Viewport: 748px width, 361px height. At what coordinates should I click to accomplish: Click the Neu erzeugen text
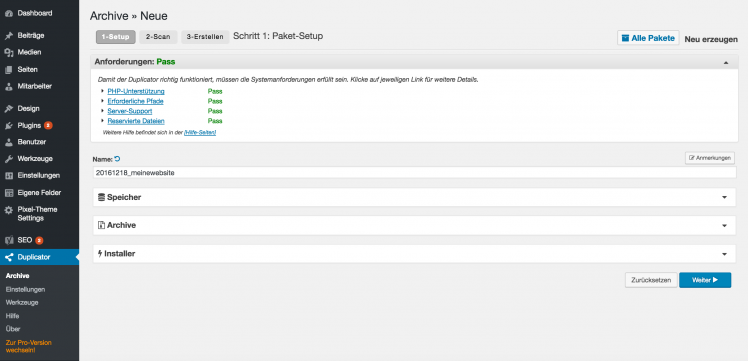(x=711, y=40)
